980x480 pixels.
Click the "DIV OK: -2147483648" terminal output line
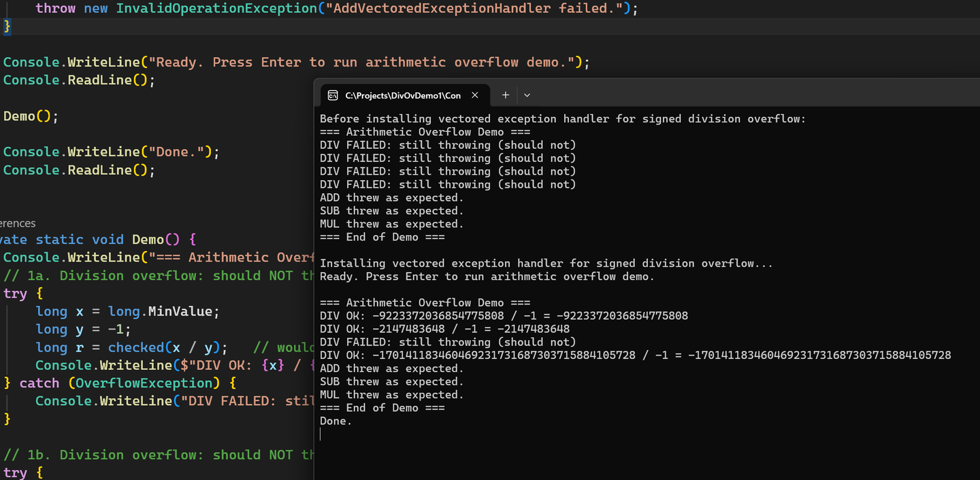[444, 329]
